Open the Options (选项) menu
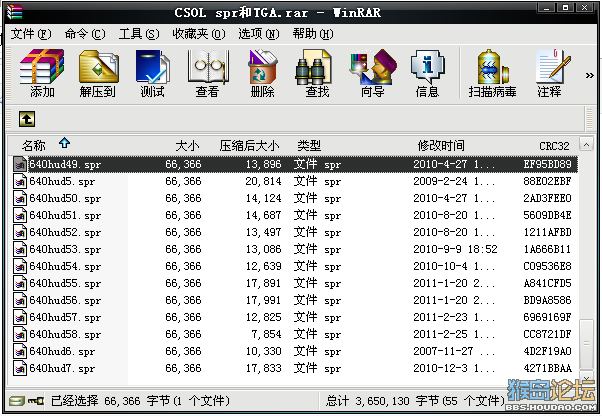 click(259, 34)
